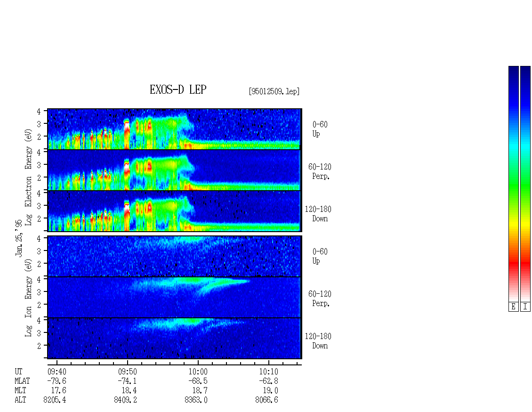
Task: Click the 09:50 UT time tick label
Action: (127, 372)
